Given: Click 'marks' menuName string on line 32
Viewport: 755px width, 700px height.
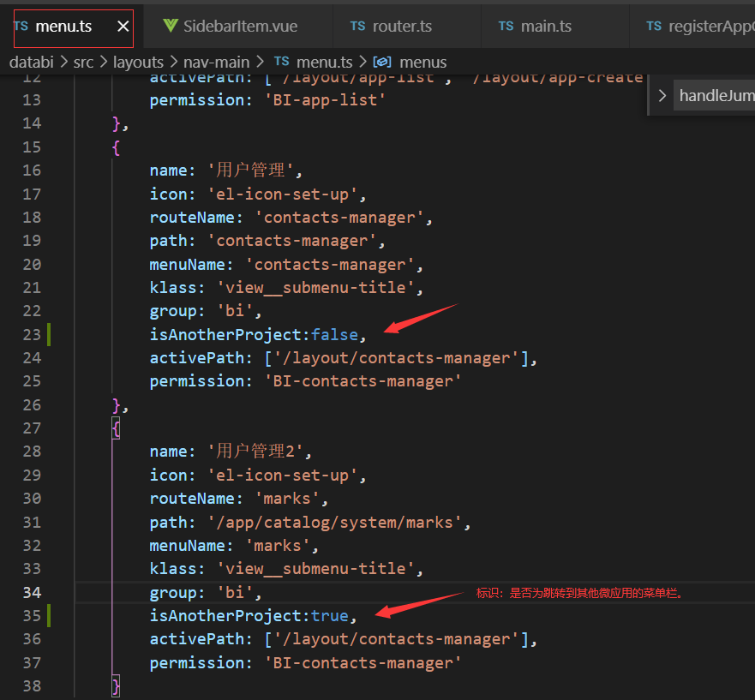Looking at the screenshot, I should pyautogui.click(x=278, y=546).
